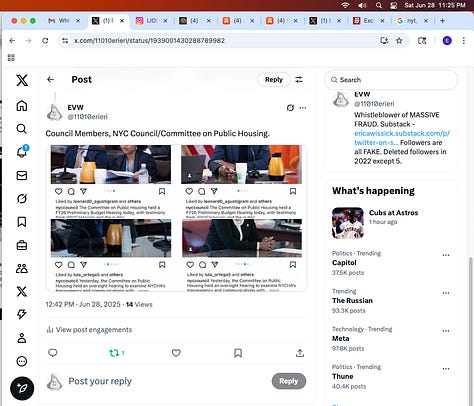Image resolution: width=474 pixels, height=406 pixels.
Task: Open Jobs briefcase icon
Action: [22, 245]
